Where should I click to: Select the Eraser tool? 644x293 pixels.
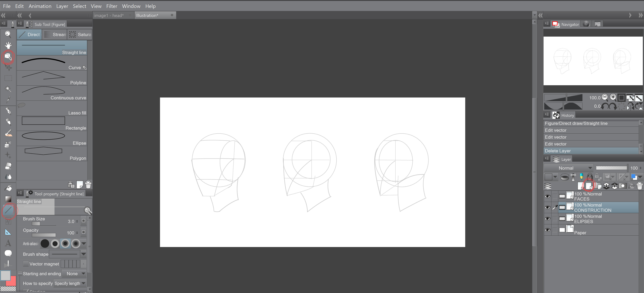(x=8, y=166)
